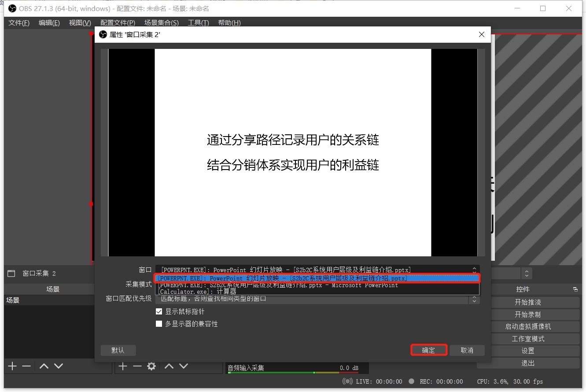Image resolution: width=586 pixels, height=392 pixels.
Task: Move the source down with the down-arrow icon
Action: [x=183, y=366]
